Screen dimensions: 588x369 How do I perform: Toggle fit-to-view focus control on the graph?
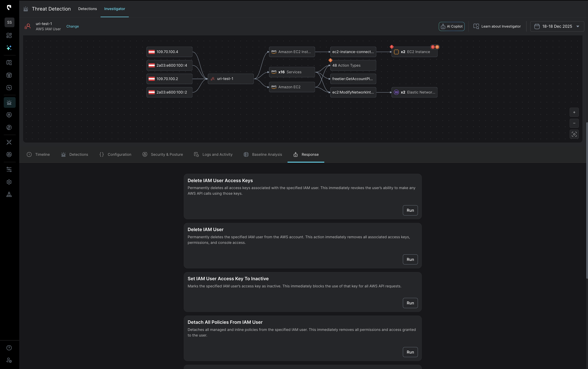(x=574, y=134)
